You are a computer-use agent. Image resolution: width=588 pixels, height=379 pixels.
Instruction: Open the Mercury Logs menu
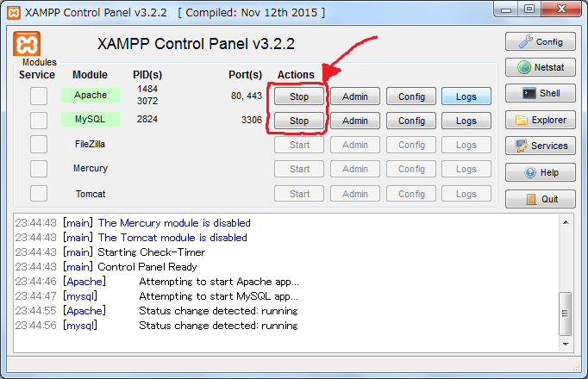pyautogui.click(x=466, y=169)
